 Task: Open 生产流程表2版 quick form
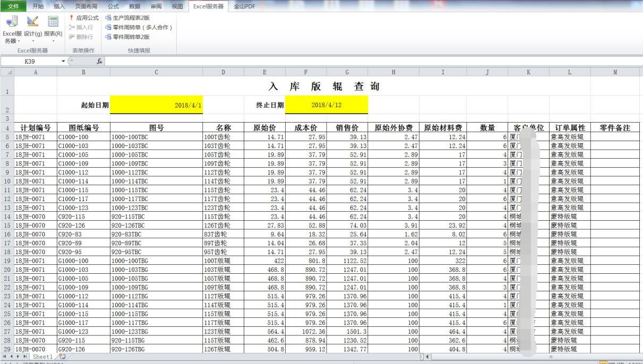[x=131, y=18]
